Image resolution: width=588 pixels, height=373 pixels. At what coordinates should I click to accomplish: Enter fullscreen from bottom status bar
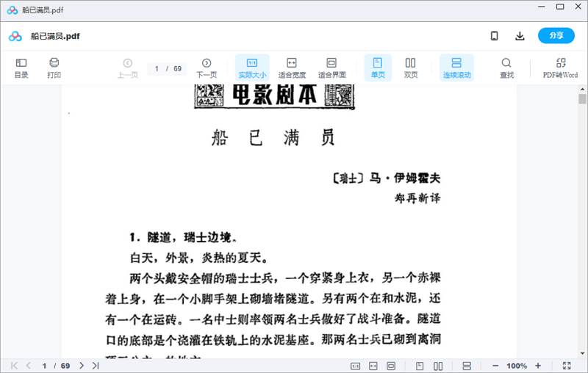pyautogui.click(x=567, y=366)
